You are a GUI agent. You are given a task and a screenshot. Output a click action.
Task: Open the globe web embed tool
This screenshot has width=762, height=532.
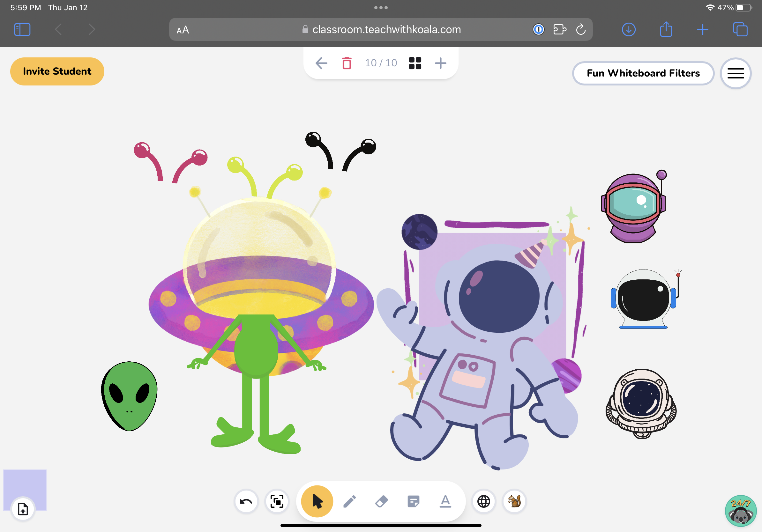[x=483, y=501]
